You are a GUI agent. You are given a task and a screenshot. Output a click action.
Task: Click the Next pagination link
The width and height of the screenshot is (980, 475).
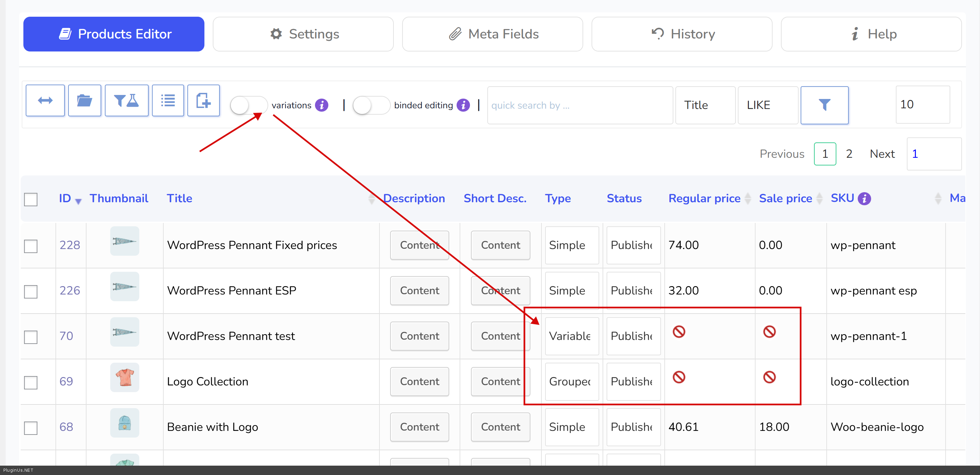pyautogui.click(x=882, y=154)
